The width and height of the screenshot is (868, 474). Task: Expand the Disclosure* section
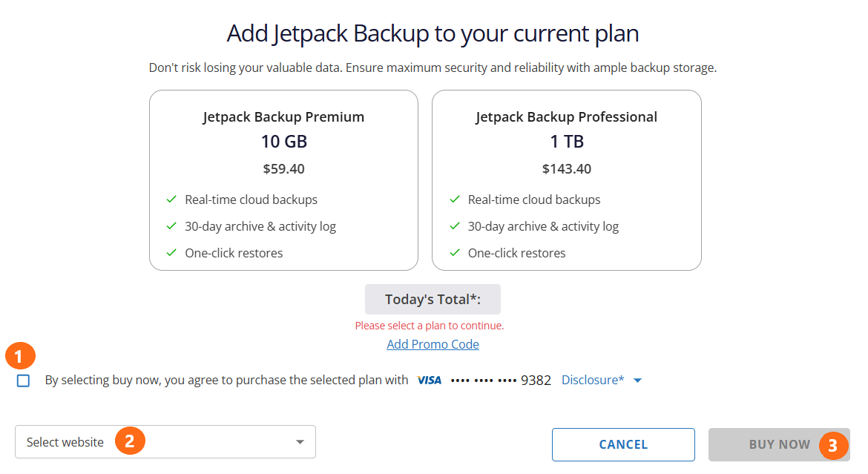(x=591, y=379)
